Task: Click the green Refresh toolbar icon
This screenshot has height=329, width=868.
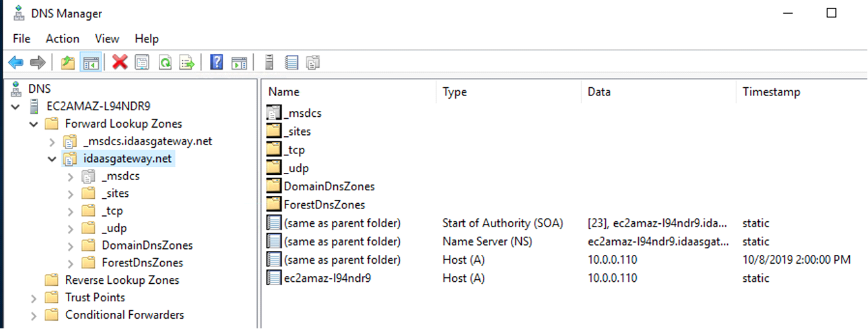Action: pos(165,63)
